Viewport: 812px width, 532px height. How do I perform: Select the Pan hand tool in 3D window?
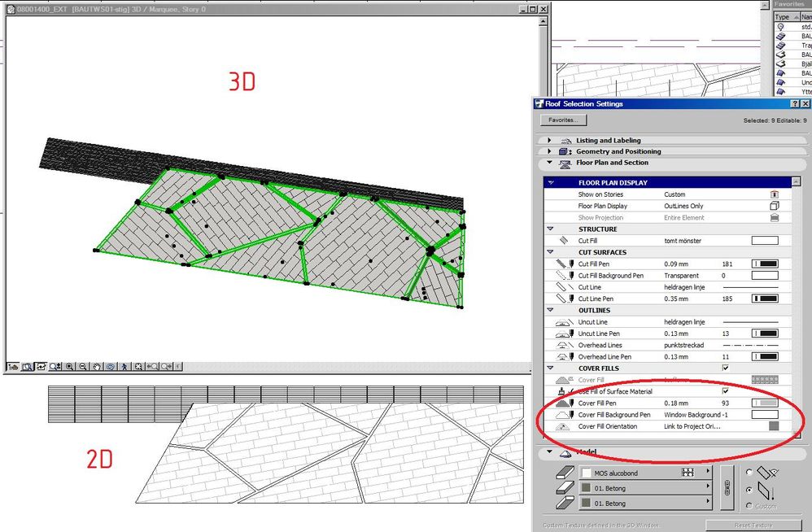[x=97, y=366]
